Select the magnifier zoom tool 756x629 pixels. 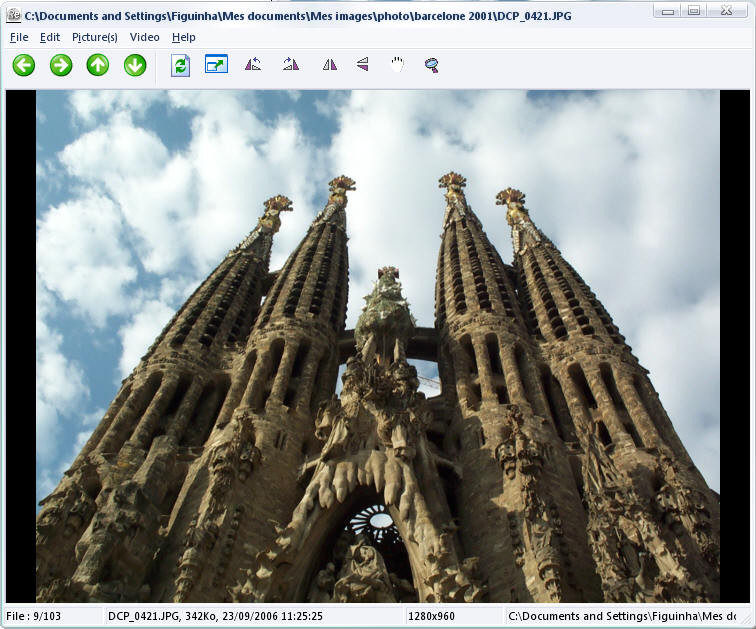click(x=432, y=65)
